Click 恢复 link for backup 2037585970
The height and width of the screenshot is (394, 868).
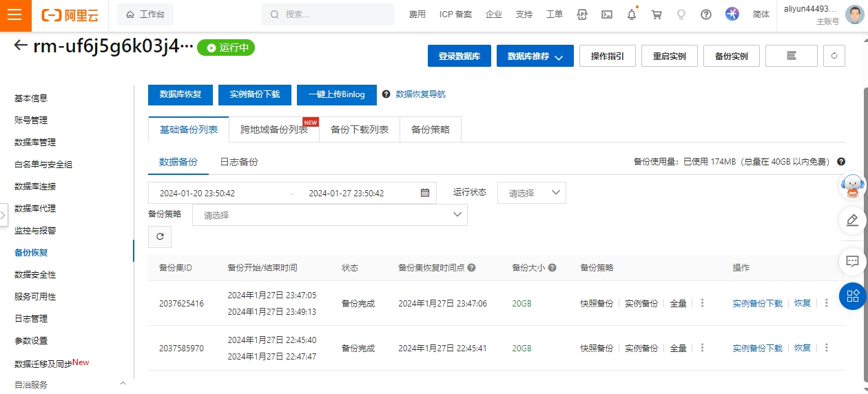(803, 348)
